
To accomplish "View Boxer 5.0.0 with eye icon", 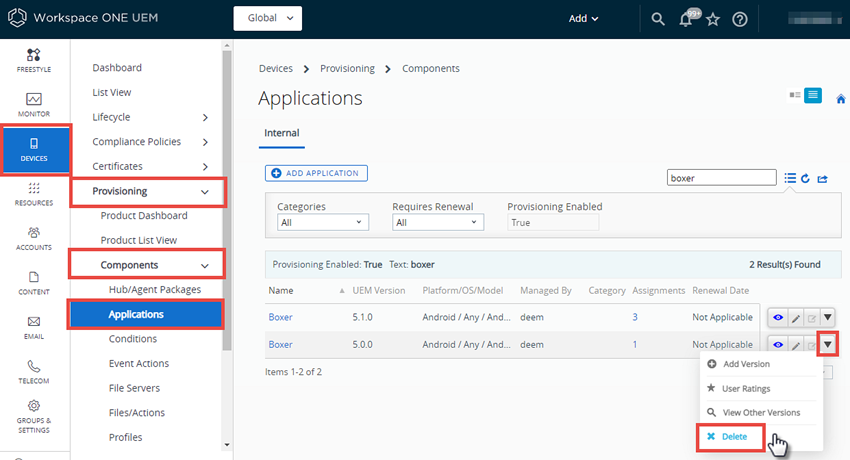I will tap(778, 345).
